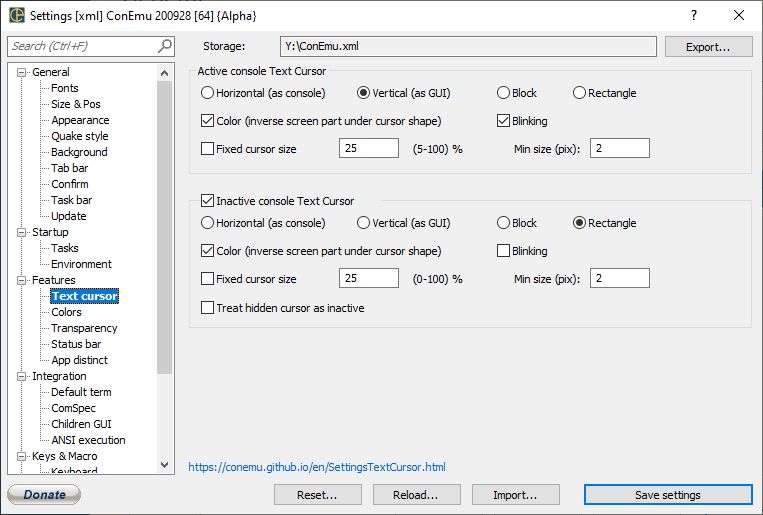The width and height of the screenshot is (763, 515).
Task: Click Save settings button
Action: pyautogui.click(x=668, y=495)
